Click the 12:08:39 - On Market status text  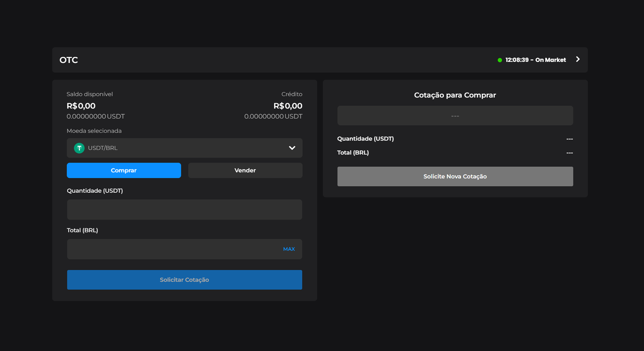click(536, 60)
